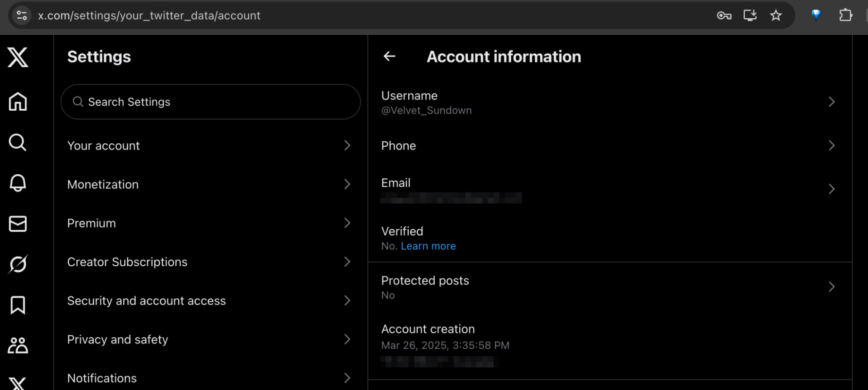Expand Notifications settings chevron
The image size is (868, 390).
click(x=347, y=378)
